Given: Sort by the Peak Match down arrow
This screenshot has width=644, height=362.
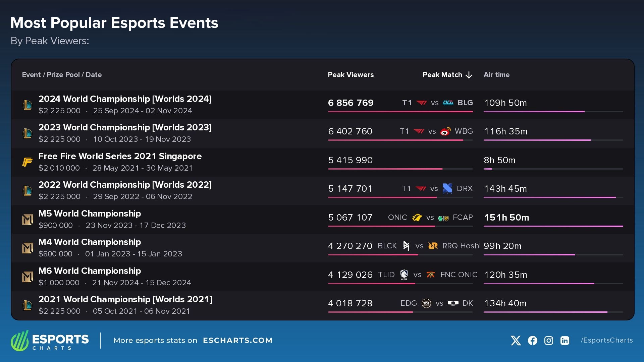Looking at the screenshot, I should click(x=469, y=75).
